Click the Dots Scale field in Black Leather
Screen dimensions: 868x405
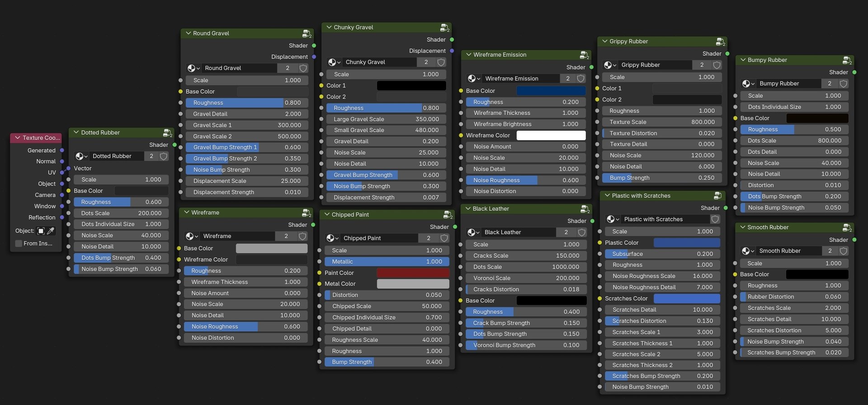[x=526, y=267]
